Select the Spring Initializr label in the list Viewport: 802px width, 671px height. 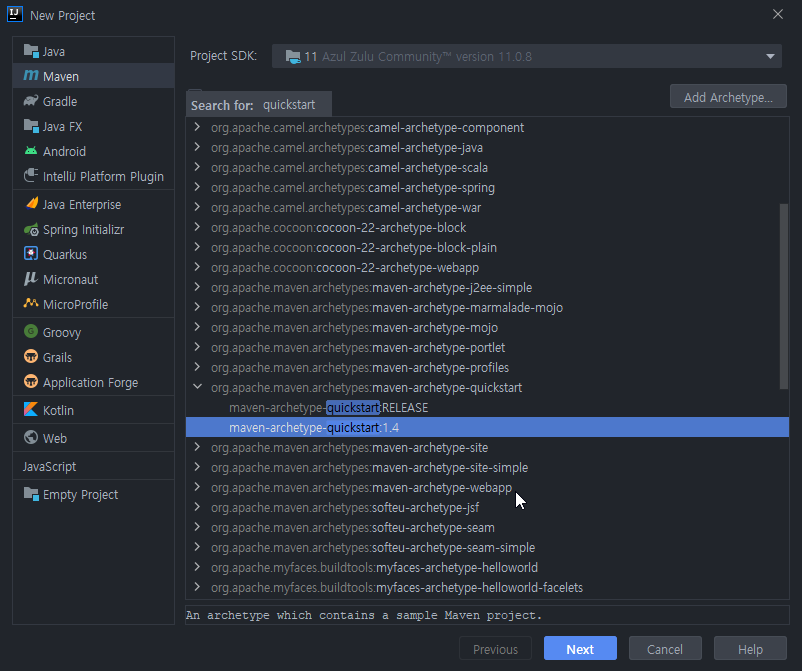[83, 230]
